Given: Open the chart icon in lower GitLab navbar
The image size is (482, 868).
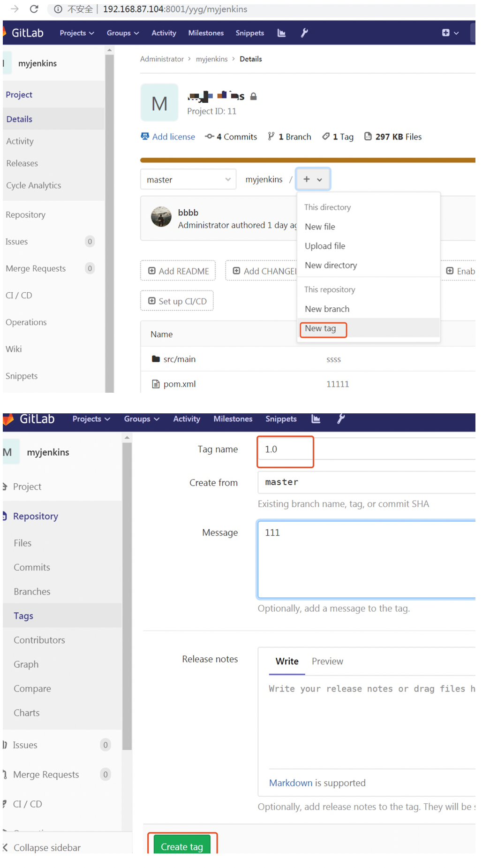Looking at the screenshot, I should tap(316, 419).
